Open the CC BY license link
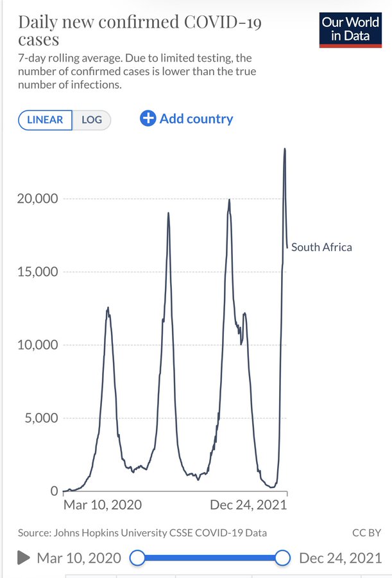This screenshot has width=392, height=578. (367, 532)
